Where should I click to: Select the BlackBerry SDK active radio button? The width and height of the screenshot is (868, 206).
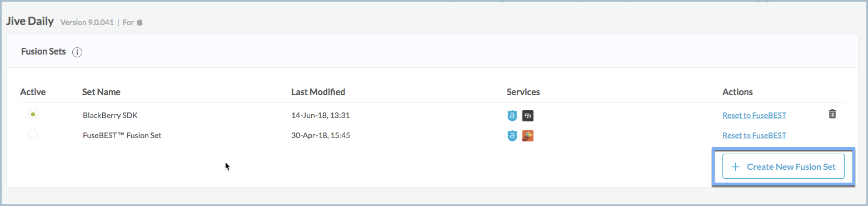pyautogui.click(x=33, y=114)
